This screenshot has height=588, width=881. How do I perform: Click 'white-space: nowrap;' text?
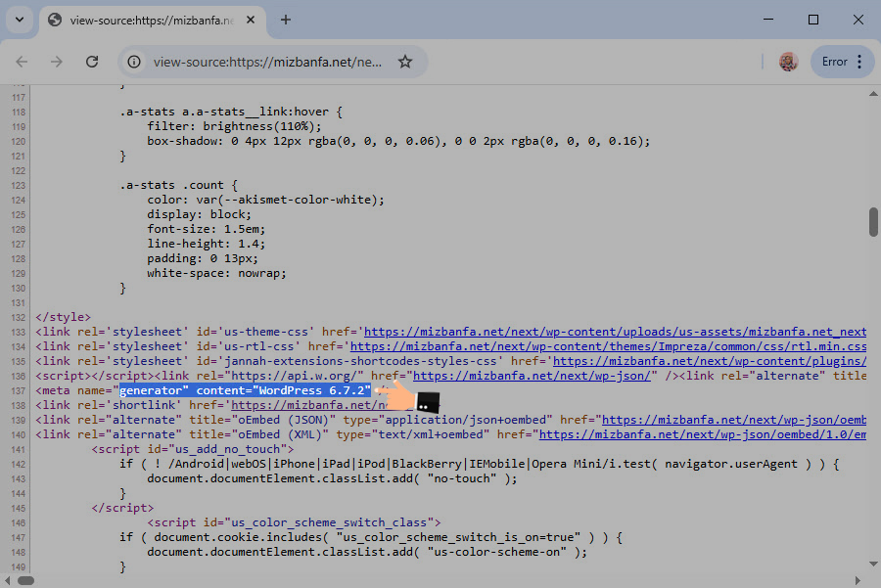point(217,274)
